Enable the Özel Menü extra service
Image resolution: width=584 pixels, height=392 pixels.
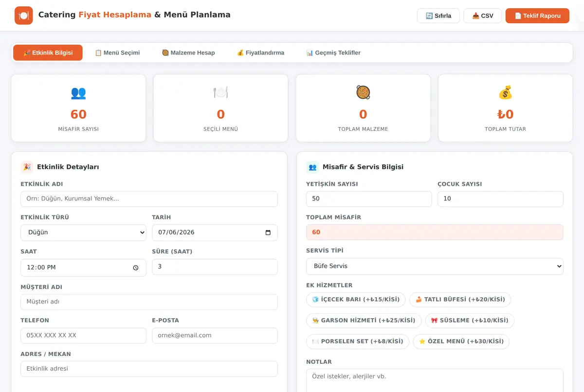[461, 341]
